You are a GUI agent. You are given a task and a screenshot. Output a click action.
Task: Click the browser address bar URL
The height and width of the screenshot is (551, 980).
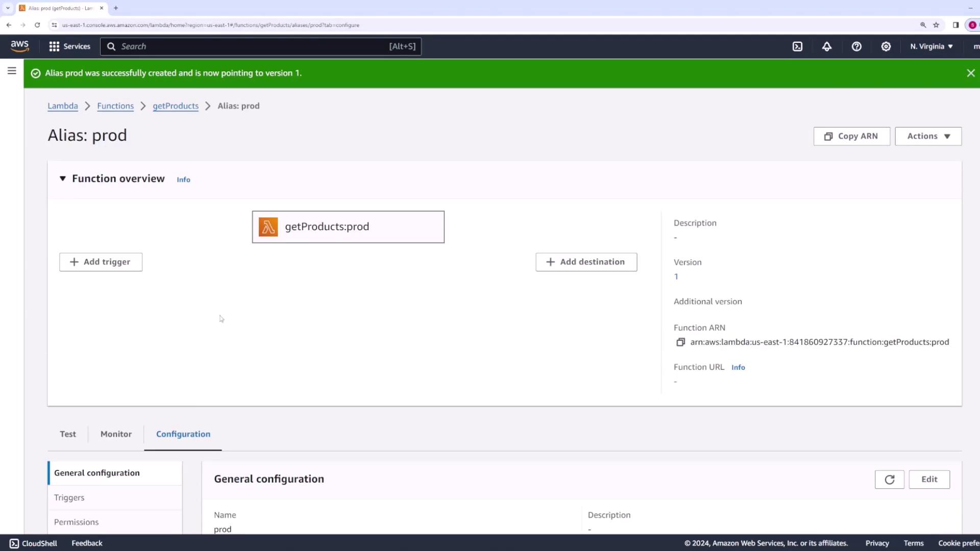pos(210,25)
